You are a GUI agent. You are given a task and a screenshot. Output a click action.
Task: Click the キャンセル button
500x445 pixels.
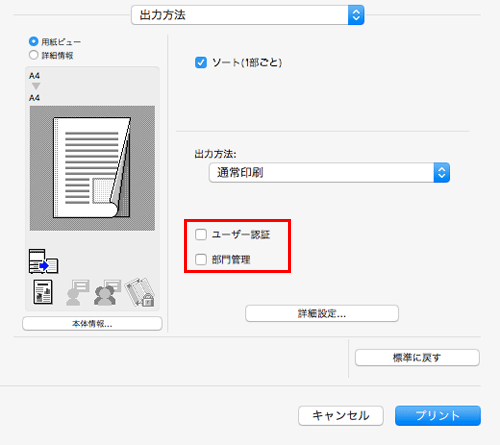point(341,416)
